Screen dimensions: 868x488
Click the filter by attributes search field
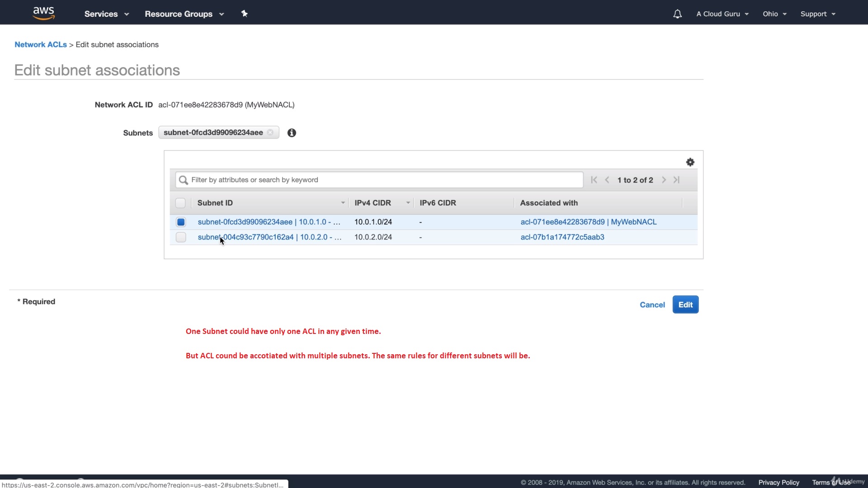(x=380, y=180)
